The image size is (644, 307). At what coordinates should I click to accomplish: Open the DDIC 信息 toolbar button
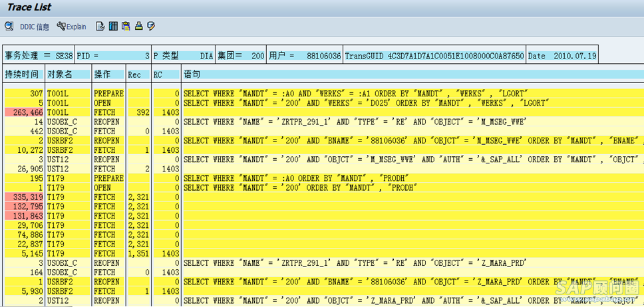coord(34,27)
